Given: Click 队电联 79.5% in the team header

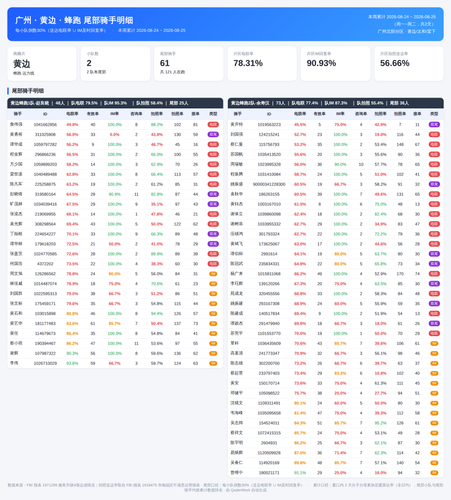Looking at the screenshot, I should point(84,103).
